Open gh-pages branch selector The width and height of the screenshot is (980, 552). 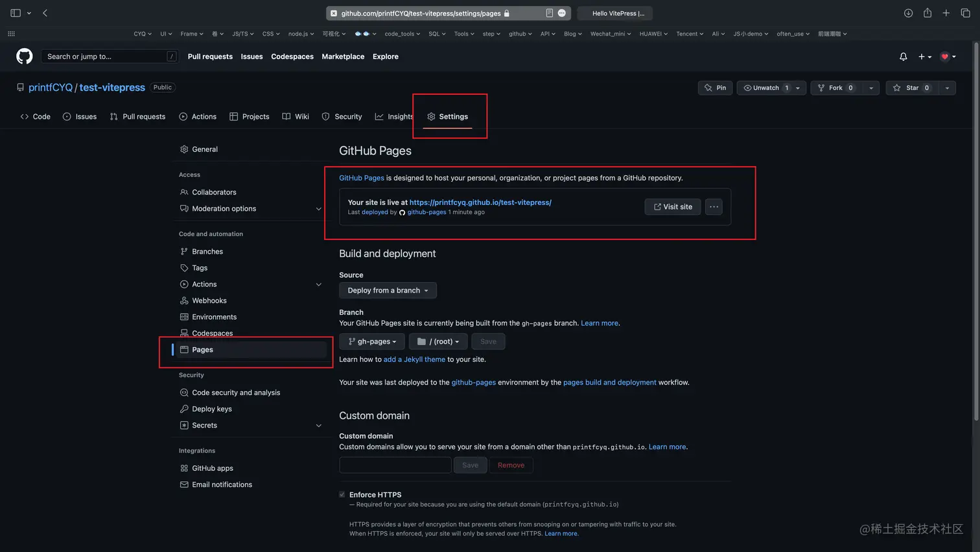pyautogui.click(x=372, y=341)
